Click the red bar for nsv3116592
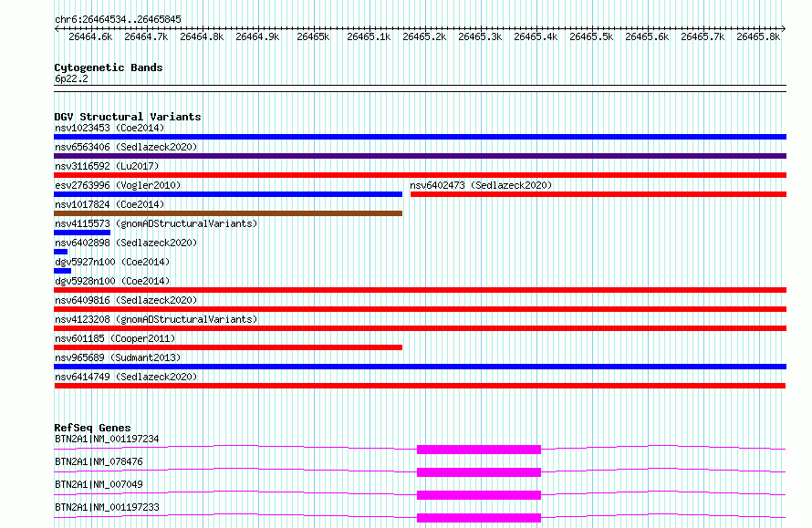Image resolution: width=812 pixels, height=528 pixels. click(x=420, y=175)
